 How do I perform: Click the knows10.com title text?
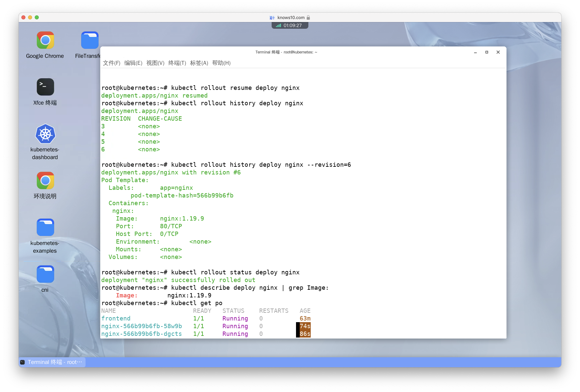(291, 18)
